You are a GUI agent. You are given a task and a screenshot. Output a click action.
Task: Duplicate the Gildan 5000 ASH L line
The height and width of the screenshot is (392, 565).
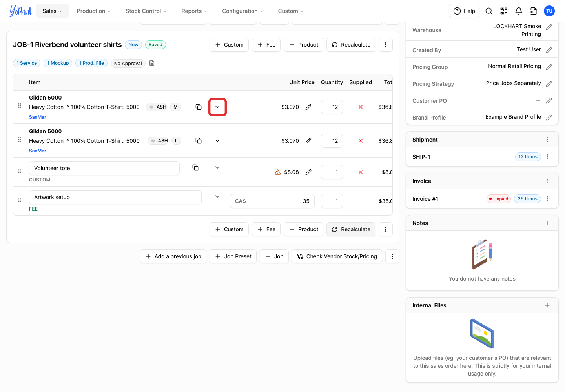pyautogui.click(x=199, y=141)
